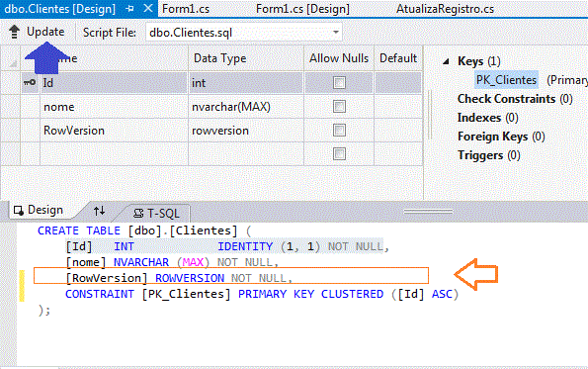
Task: Collapse the Keys tree node
Action: [x=446, y=61]
